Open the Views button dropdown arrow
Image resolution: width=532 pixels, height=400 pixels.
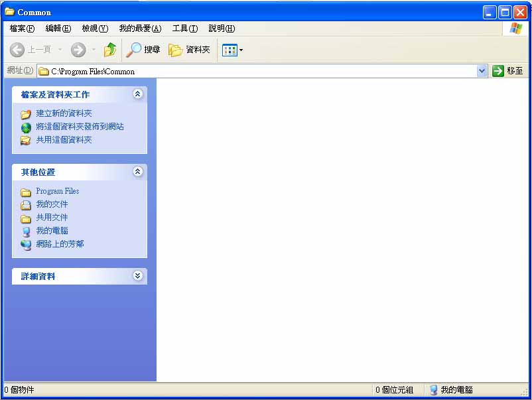241,50
